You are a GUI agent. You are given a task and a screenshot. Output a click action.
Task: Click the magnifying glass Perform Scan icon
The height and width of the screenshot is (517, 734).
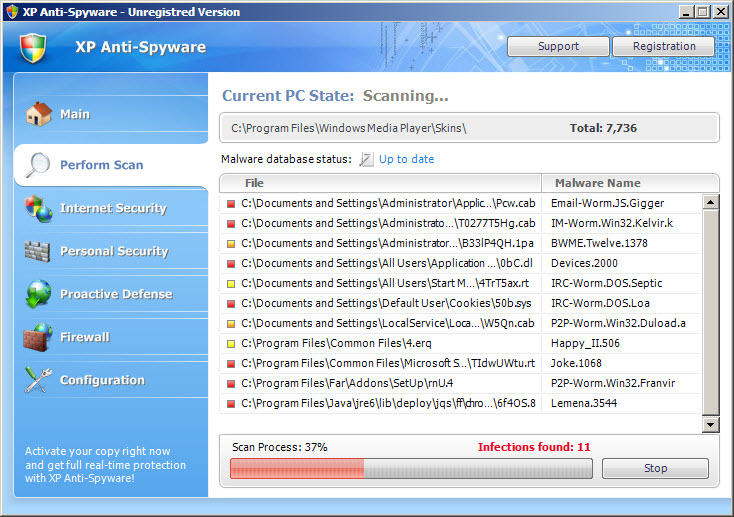[x=38, y=165]
